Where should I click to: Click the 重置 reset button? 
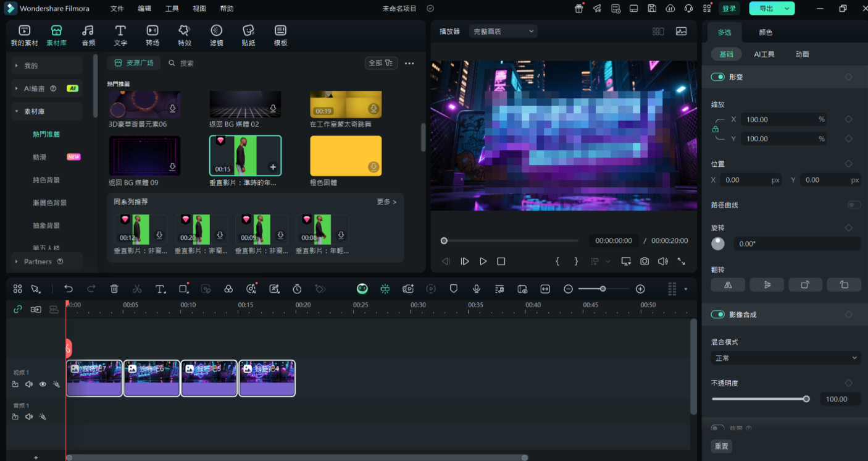click(721, 446)
